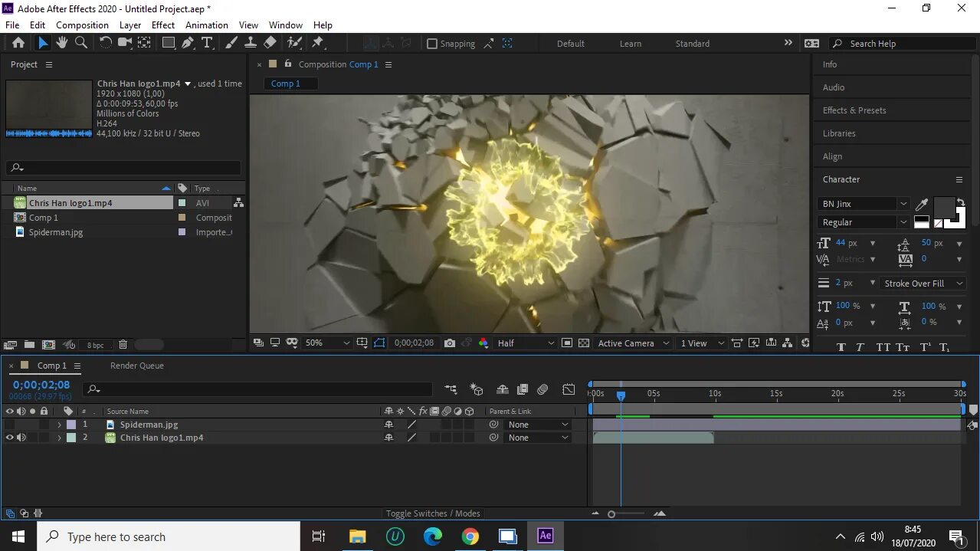Image resolution: width=980 pixels, height=551 pixels.
Task: Select the Rotation tool
Action: click(x=106, y=43)
